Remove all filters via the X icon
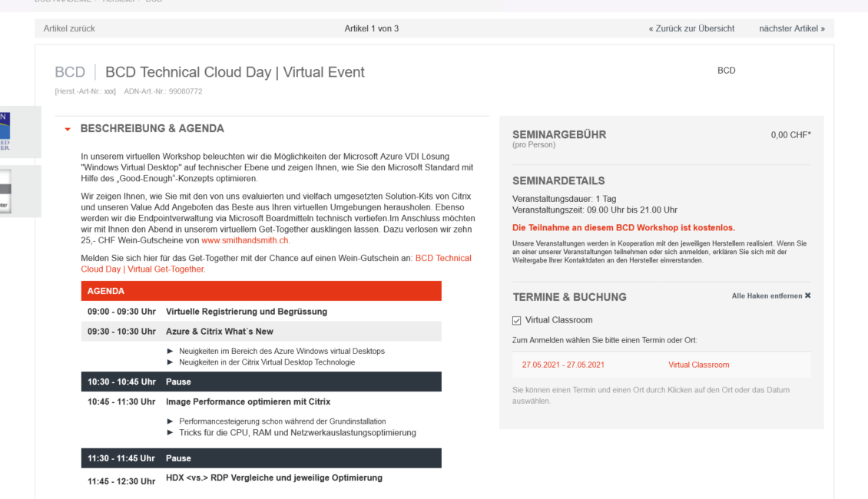 click(x=807, y=296)
